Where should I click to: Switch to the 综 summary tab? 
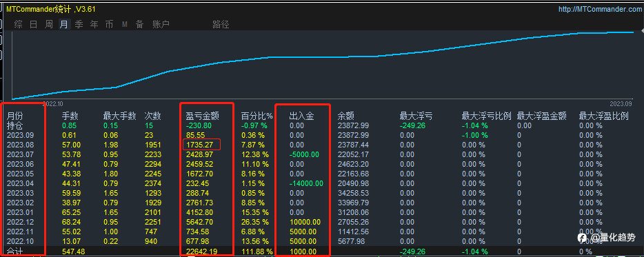(x=19, y=24)
